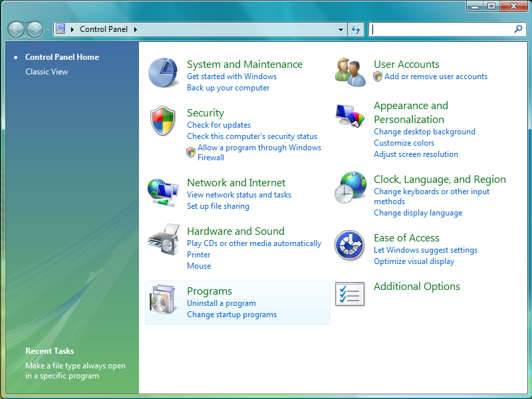Click Change display language

(418, 213)
